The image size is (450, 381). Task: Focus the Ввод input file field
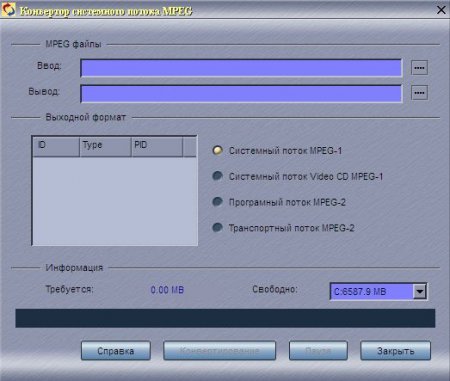pyautogui.click(x=241, y=68)
